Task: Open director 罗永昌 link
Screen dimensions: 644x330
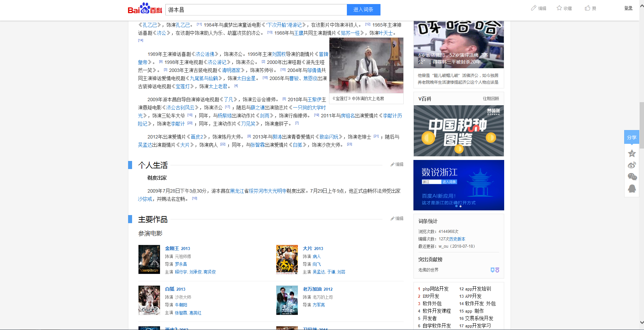Action: click(x=181, y=264)
